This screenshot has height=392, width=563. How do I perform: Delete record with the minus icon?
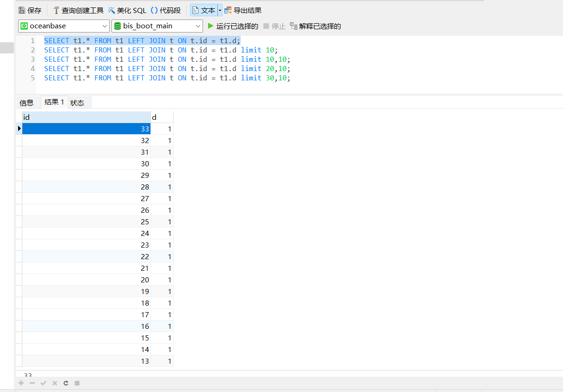tap(32, 383)
